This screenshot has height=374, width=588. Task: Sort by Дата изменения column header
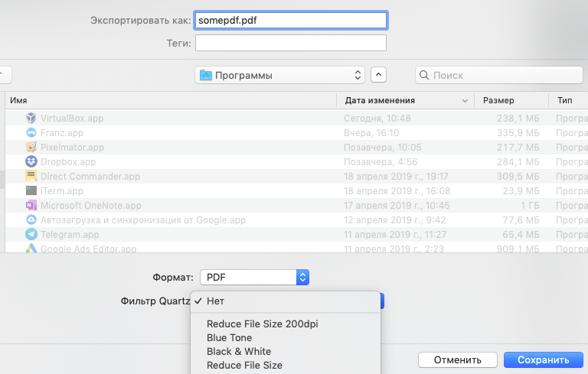(x=405, y=100)
